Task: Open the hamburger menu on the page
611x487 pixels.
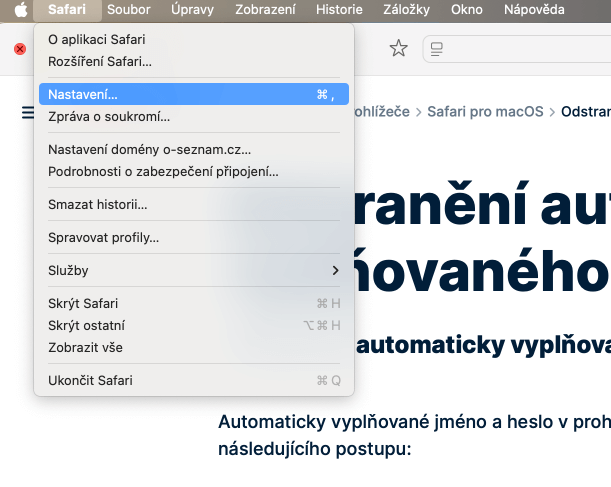Action: point(26,112)
